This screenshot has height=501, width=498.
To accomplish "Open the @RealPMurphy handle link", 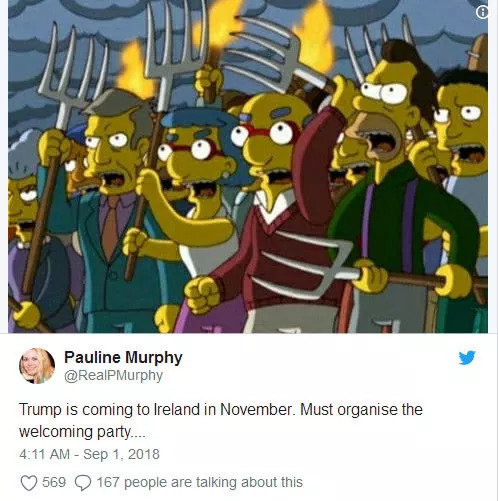I will pyautogui.click(x=113, y=375).
